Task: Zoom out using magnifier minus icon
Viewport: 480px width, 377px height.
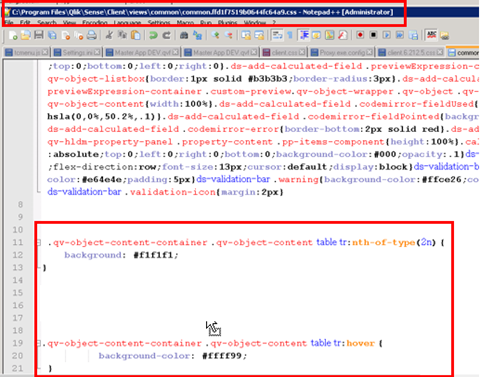Action: [x=229, y=35]
